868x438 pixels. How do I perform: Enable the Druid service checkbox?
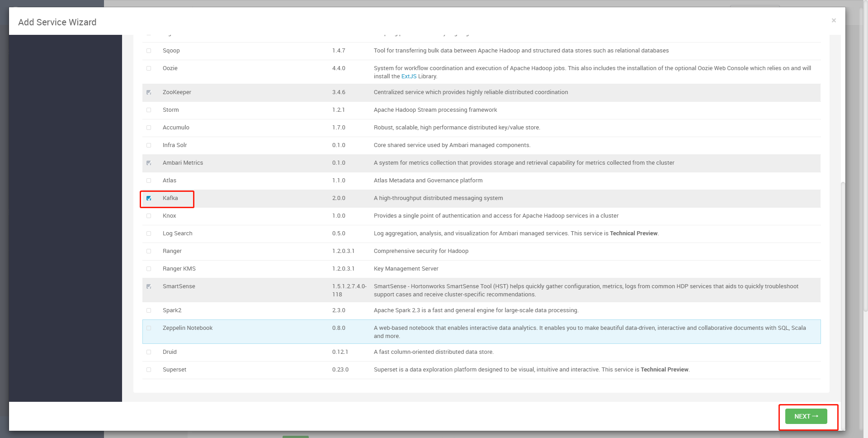tap(149, 352)
